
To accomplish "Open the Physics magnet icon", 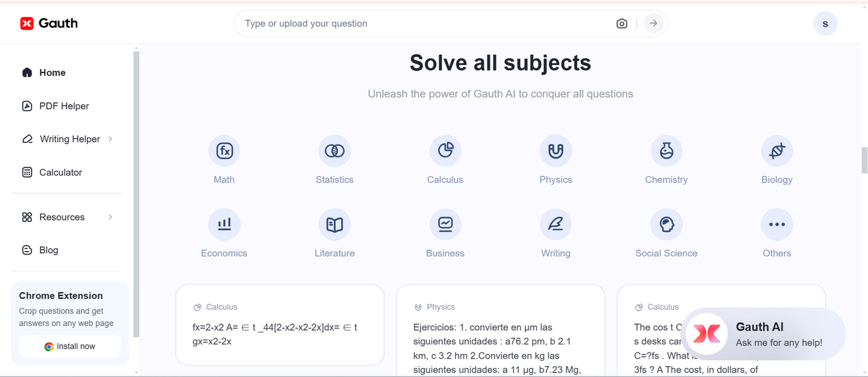I will coord(556,151).
